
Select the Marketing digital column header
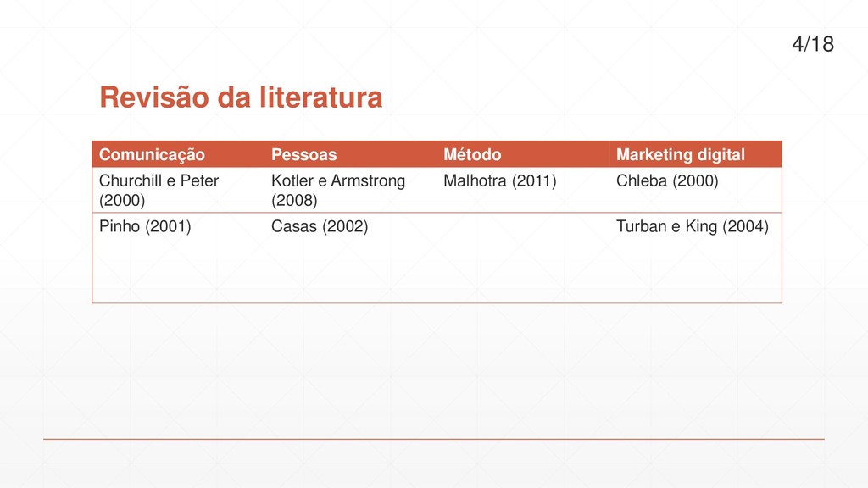(696, 154)
